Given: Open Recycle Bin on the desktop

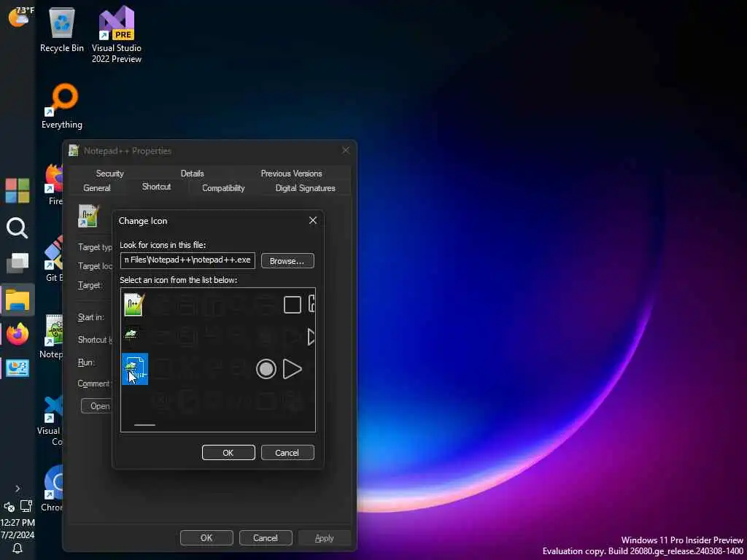Looking at the screenshot, I should click(61, 31).
